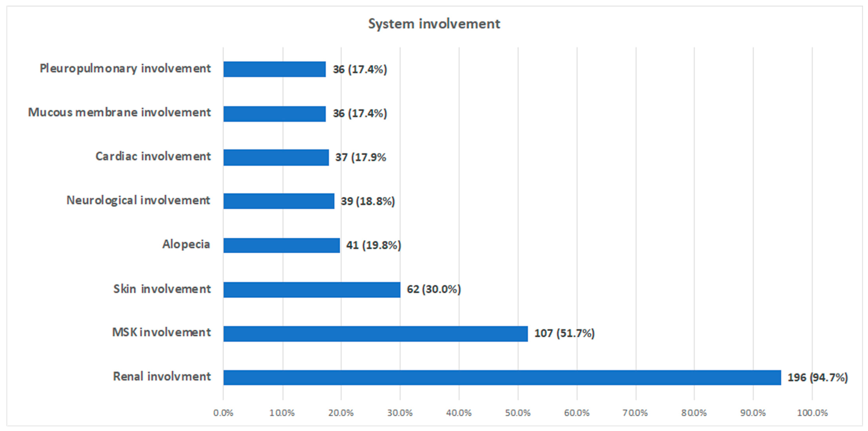Click the Neurological involvement bar
Viewport: 868px width, 431px height.
point(278,201)
